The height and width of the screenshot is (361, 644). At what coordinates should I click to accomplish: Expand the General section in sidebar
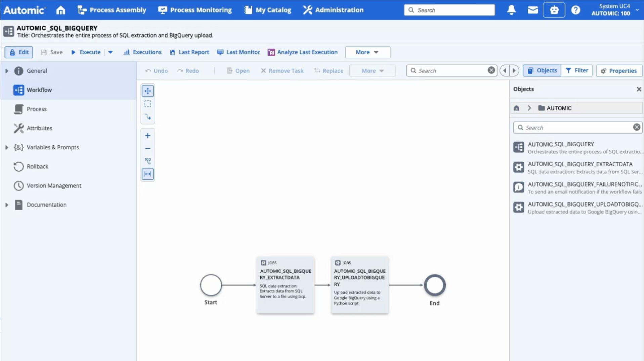tap(7, 71)
